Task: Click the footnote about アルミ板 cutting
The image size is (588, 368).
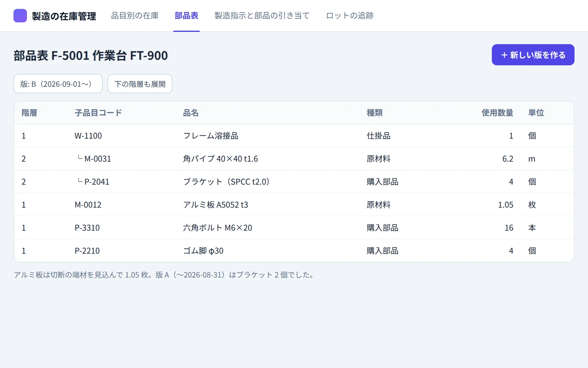Action: click(165, 275)
